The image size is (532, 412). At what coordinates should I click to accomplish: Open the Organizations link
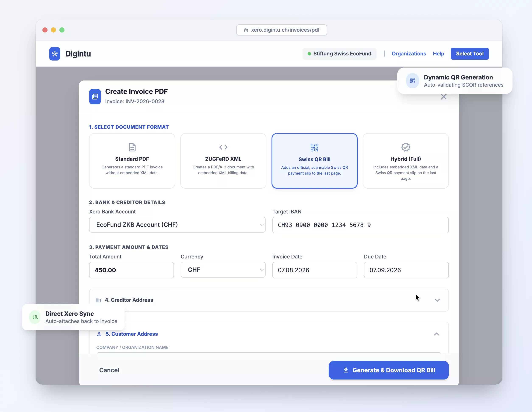(x=409, y=54)
